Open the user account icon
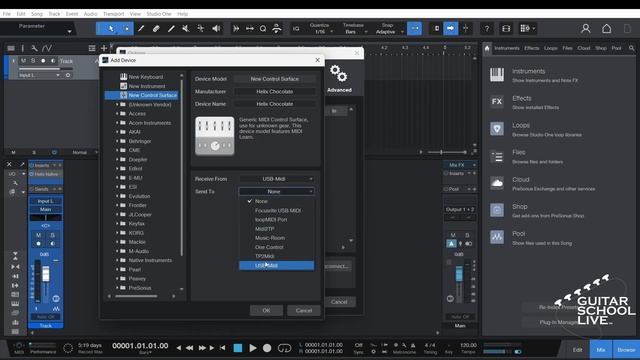Screen dimensions: 640x360 [x=586, y=29]
